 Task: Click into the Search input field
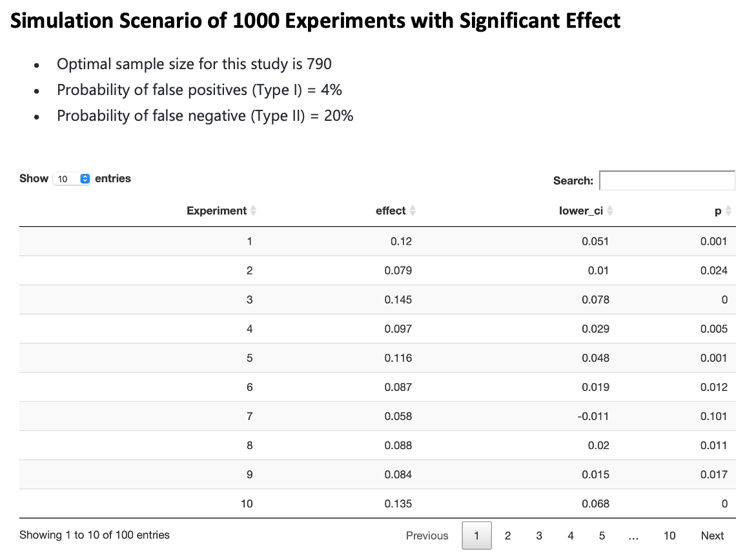(667, 180)
